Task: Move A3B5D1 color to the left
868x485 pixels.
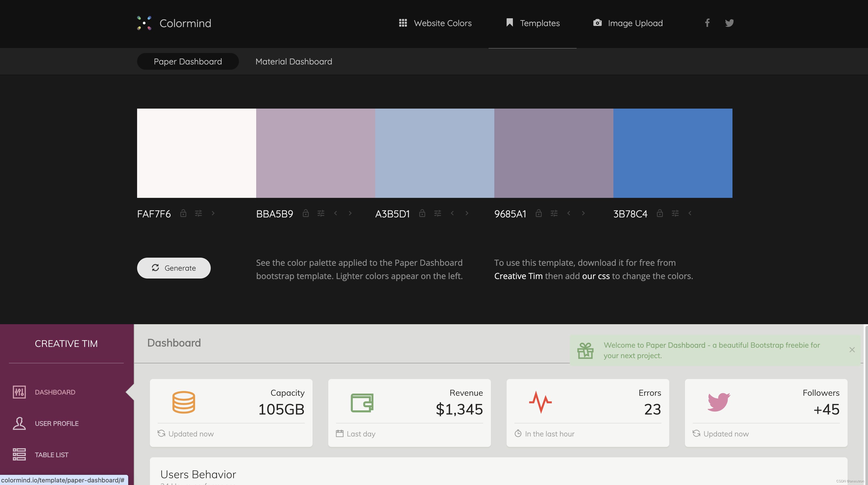Action: point(452,213)
